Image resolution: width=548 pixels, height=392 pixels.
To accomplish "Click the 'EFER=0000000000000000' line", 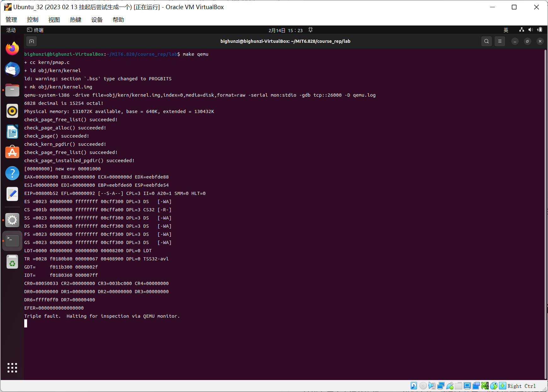I will (x=54, y=308).
